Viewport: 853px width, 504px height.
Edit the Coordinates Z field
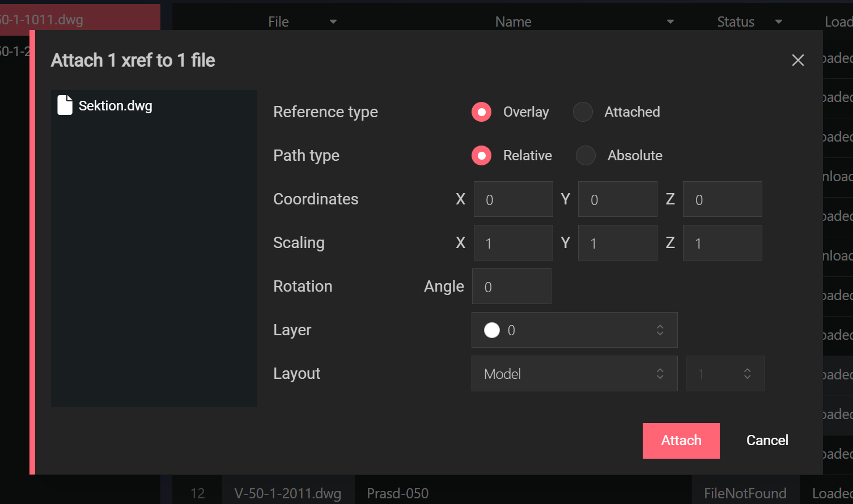pos(722,199)
